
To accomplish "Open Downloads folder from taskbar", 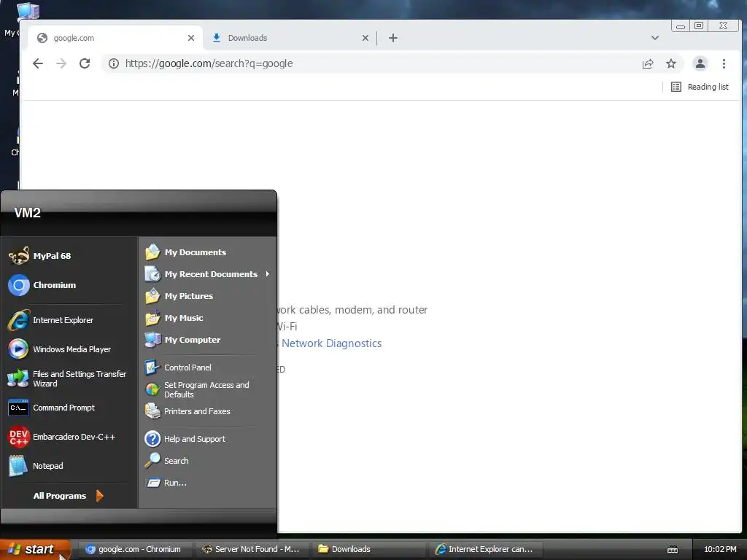I will click(x=368, y=549).
